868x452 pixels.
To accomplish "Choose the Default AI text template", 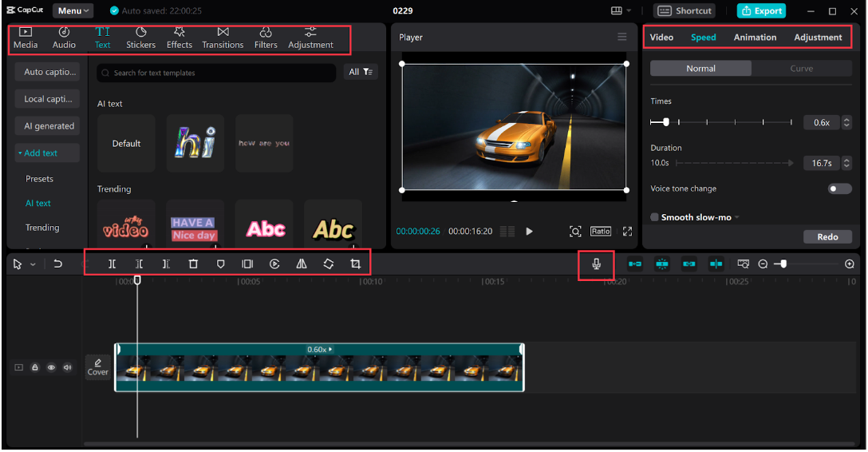I will coord(126,144).
